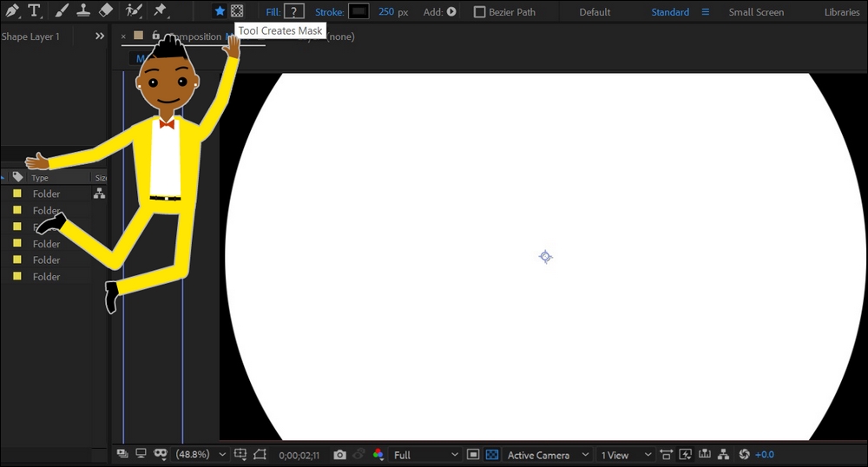The image size is (868, 467).
Task: Open the Full resolution dropdown
Action: [x=425, y=455]
